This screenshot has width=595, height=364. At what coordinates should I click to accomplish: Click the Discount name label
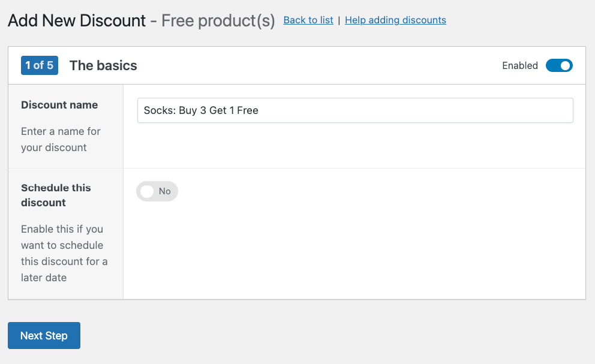coord(59,104)
